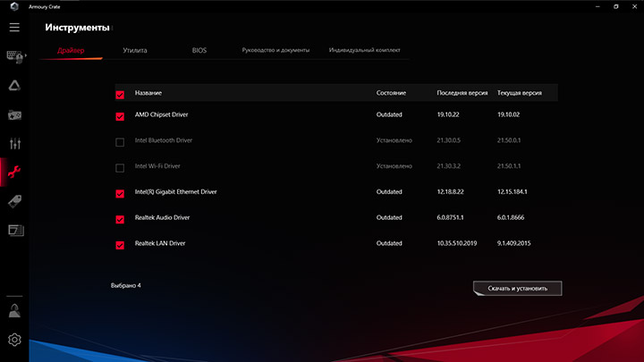Screen dimensions: 644x362
Task: Click the Выбрано 4 selection counter
Action: click(x=126, y=286)
